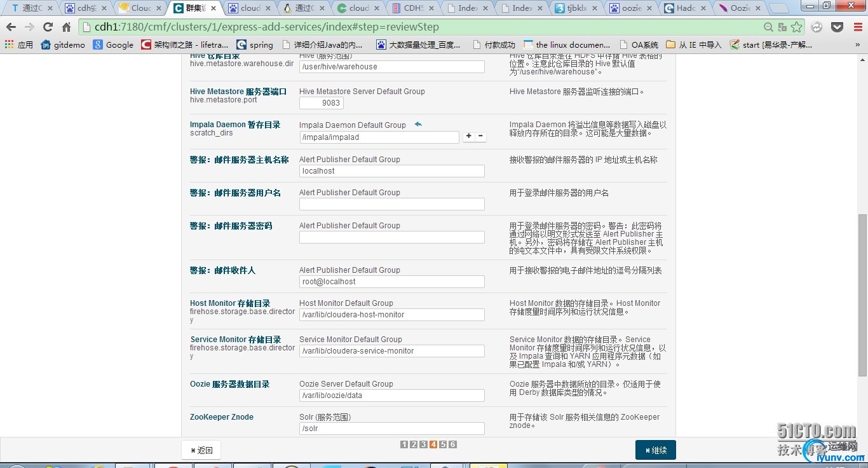The image size is (868, 468).
Task: Focus the mail server password field
Action: (392, 237)
